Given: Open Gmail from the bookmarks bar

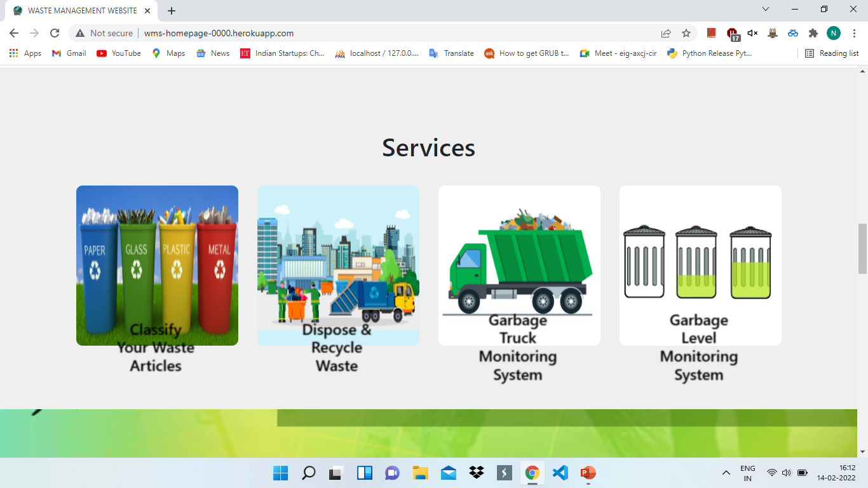Looking at the screenshot, I should pos(68,53).
